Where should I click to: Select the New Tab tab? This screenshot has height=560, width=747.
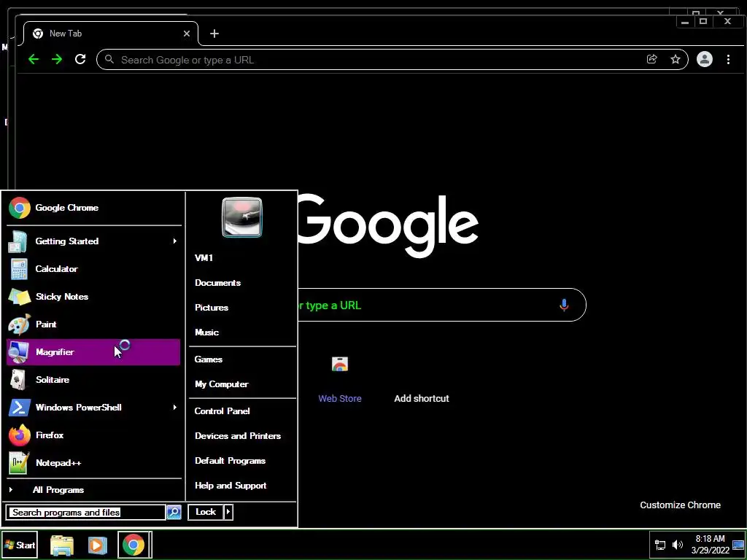click(x=111, y=34)
